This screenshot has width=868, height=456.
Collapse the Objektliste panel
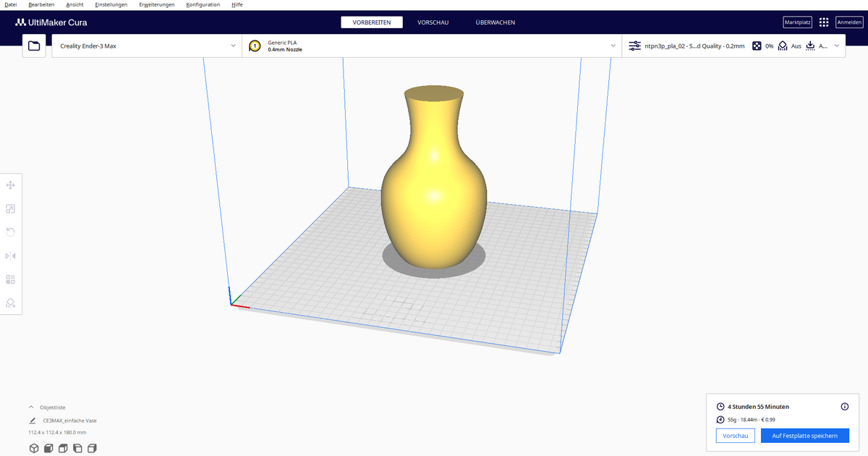pos(30,407)
